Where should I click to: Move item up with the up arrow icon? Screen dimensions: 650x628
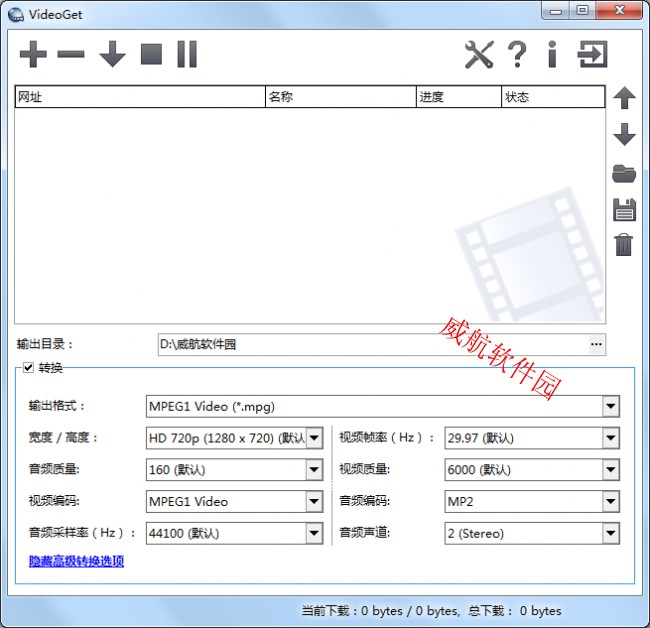point(624,98)
